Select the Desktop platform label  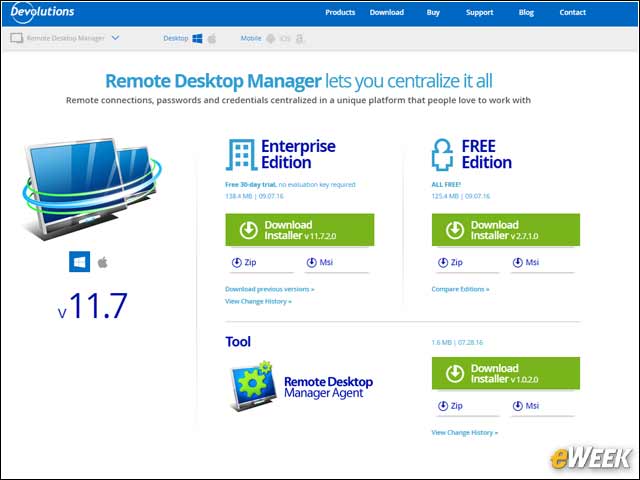[176, 38]
